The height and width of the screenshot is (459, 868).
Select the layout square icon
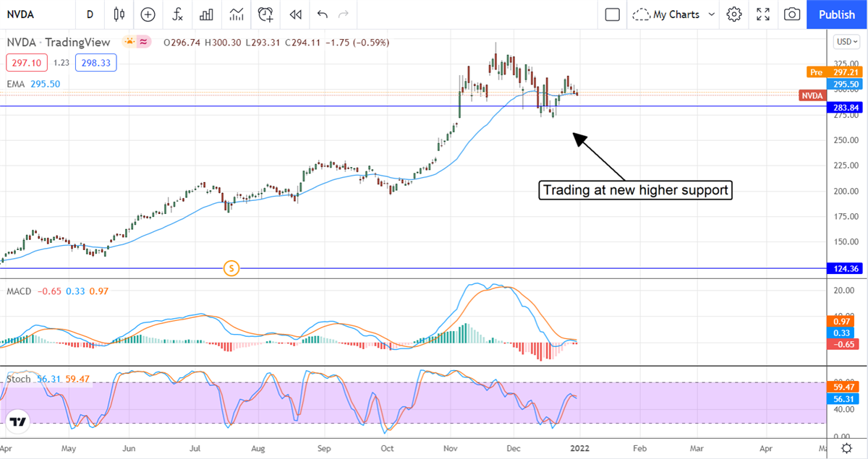point(613,14)
